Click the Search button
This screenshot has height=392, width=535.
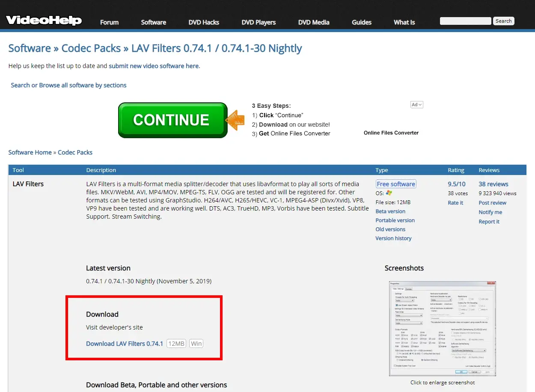pyautogui.click(x=504, y=21)
